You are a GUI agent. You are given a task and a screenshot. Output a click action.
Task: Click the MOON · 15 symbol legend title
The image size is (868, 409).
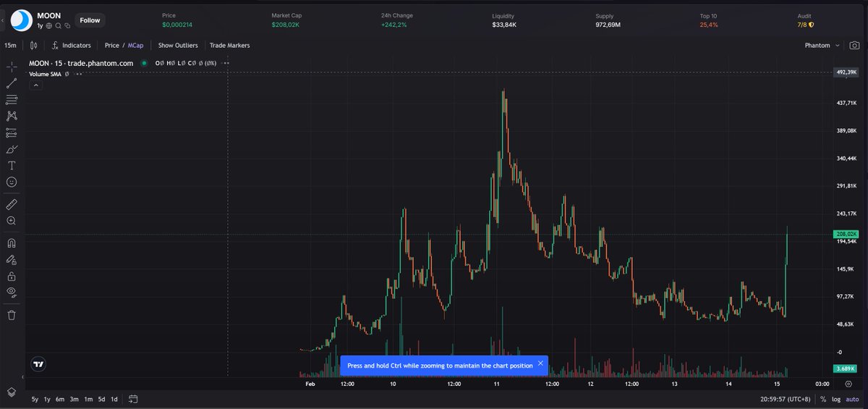tap(81, 63)
